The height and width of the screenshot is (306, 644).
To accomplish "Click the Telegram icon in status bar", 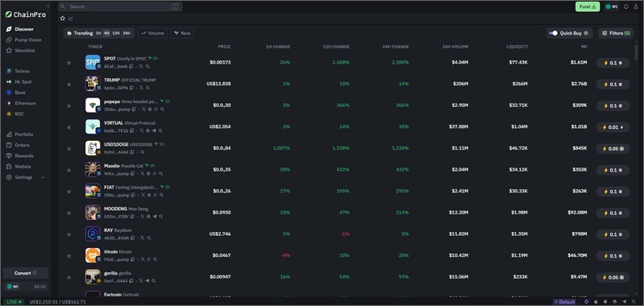I will pos(624,302).
